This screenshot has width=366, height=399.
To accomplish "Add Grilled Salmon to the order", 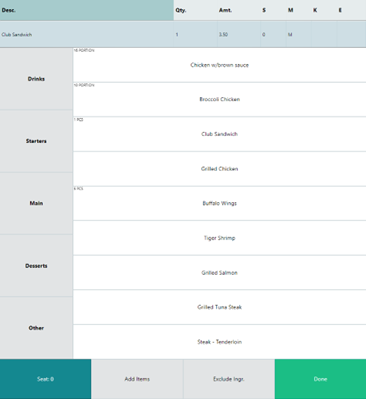I will (x=220, y=273).
